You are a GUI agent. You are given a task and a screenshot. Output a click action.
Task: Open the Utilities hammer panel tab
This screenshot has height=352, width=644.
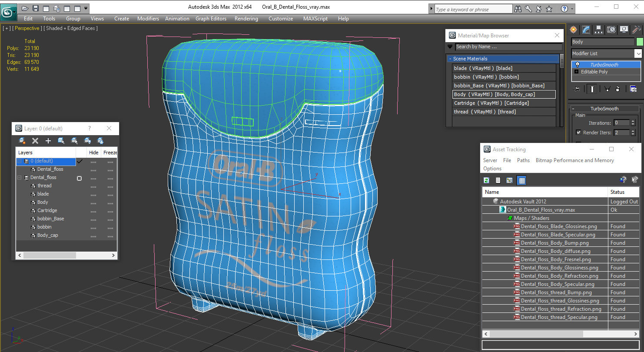tap(637, 30)
